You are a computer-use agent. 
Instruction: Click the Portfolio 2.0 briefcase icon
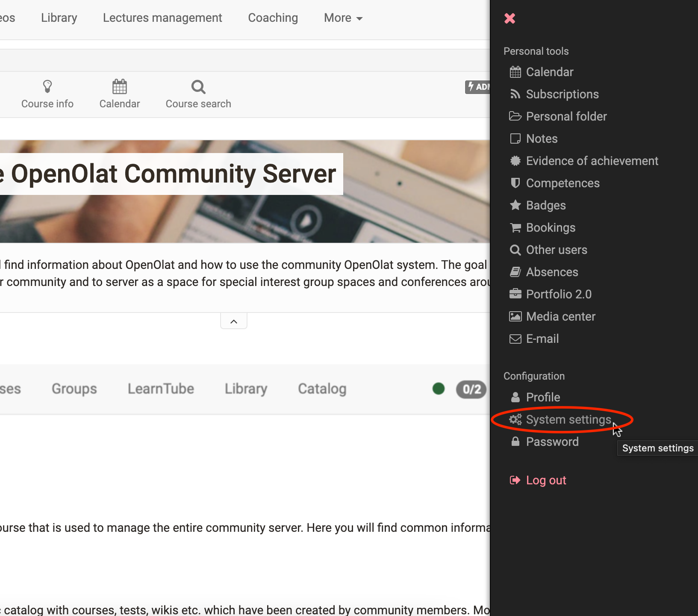tap(515, 294)
